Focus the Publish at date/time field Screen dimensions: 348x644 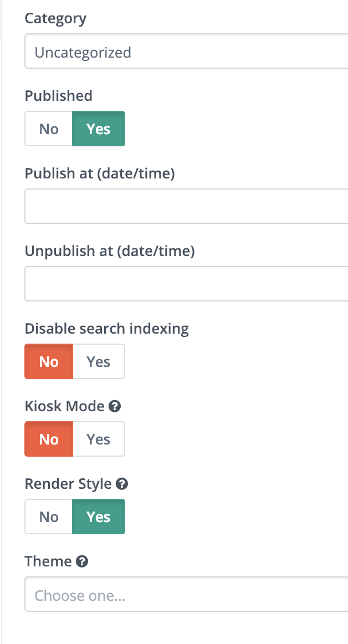[x=187, y=206]
